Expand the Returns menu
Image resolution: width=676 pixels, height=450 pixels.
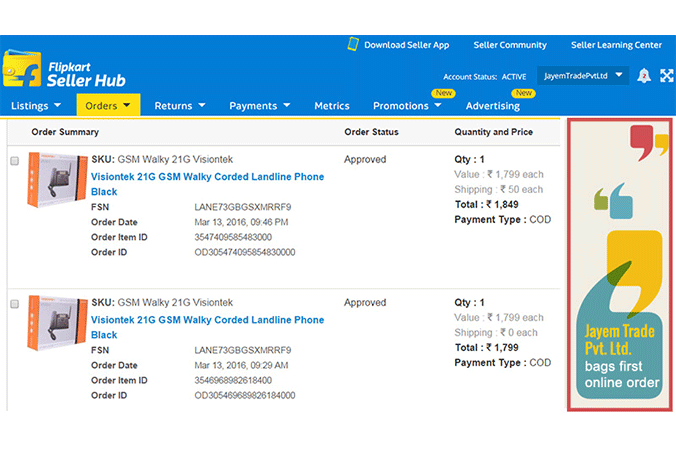(180, 106)
